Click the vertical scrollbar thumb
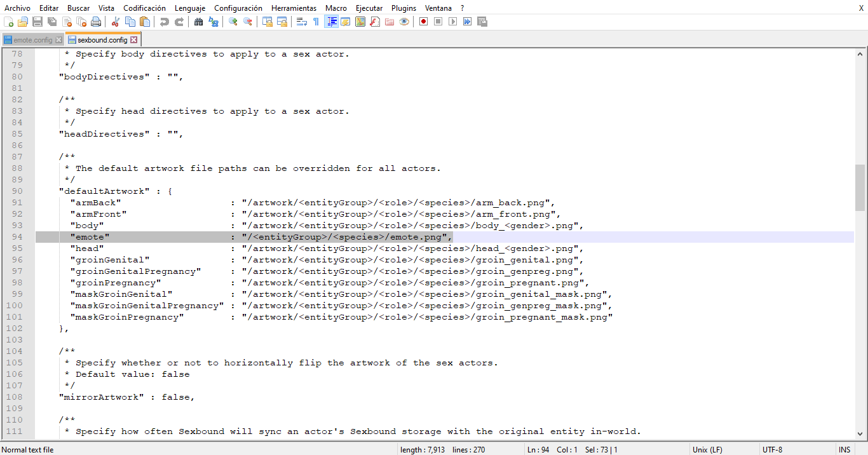The image size is (868, 455). point(860,187)
